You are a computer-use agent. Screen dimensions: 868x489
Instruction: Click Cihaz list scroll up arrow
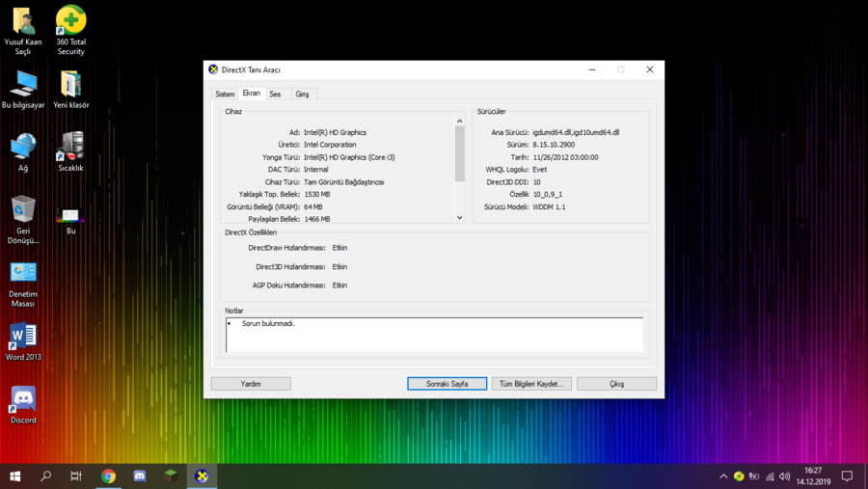[x=459, y=121]
